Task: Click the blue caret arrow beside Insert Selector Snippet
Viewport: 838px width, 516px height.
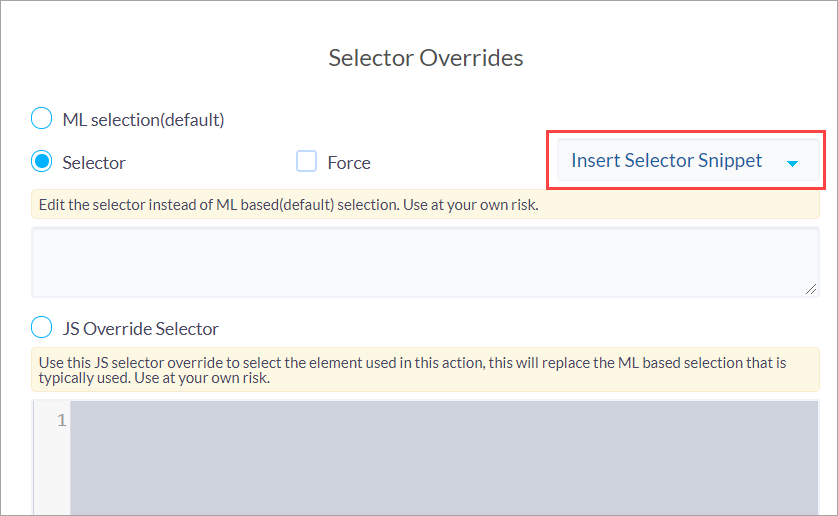Action: pos(793,164)
